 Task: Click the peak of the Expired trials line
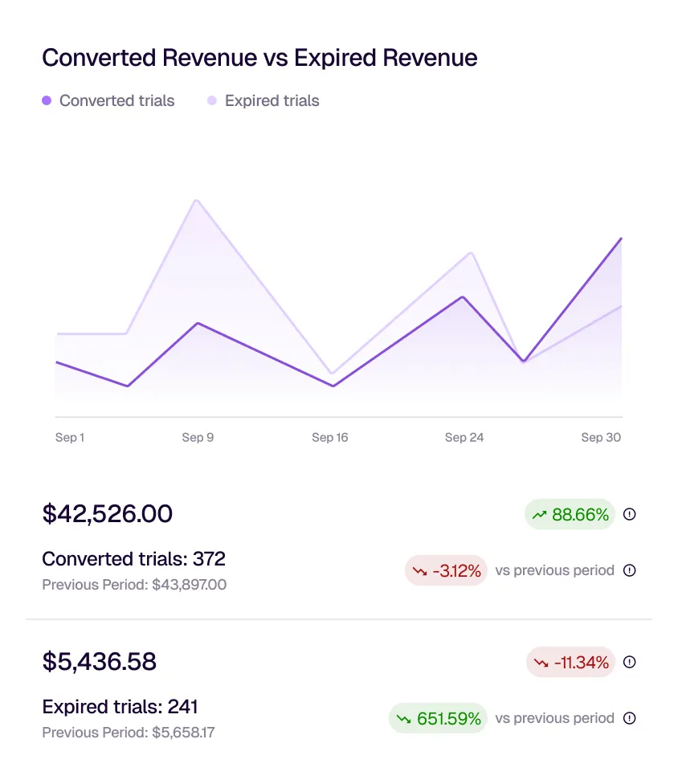[x=197, y=201]
